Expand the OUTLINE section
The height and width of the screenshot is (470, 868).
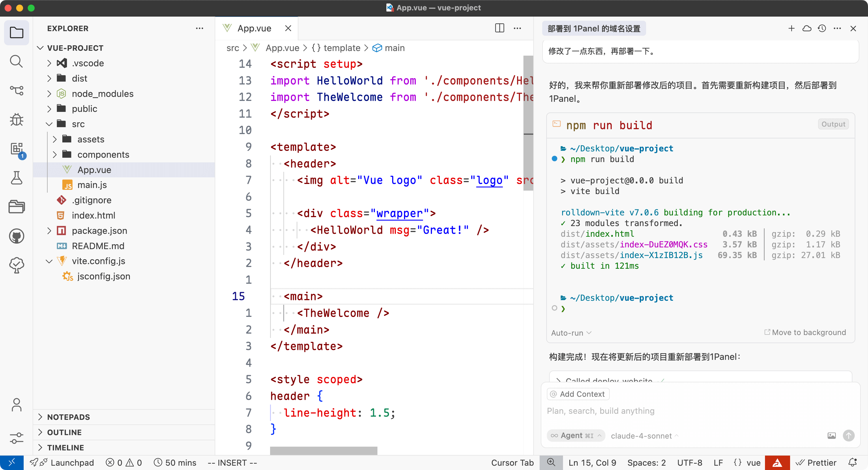coord(64,432)
